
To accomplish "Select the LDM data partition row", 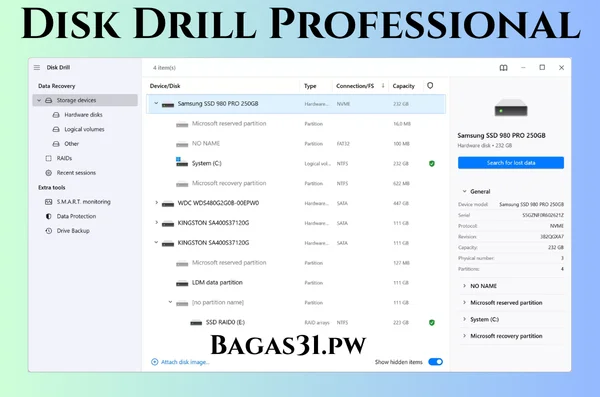I will (296, 283).
